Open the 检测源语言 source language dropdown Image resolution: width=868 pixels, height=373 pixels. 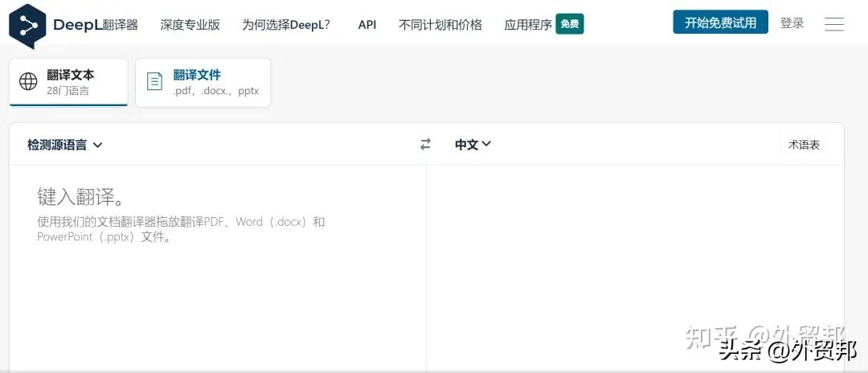point(65,145)
